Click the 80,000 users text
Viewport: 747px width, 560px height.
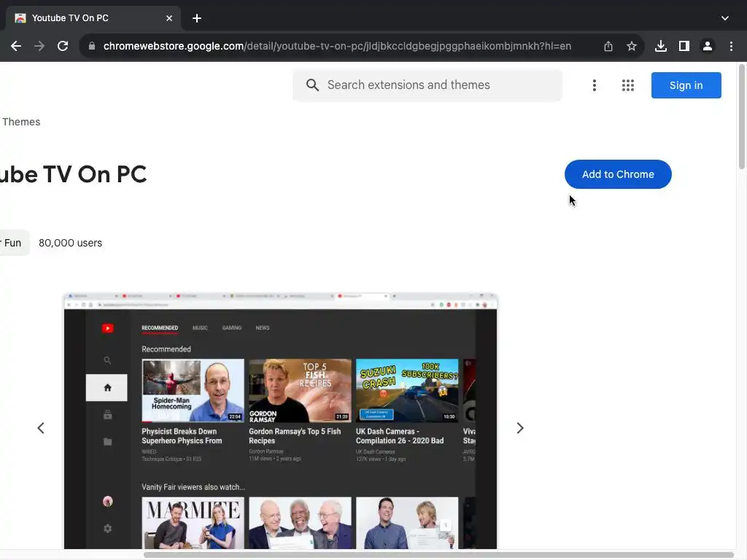(x=71, y=243)
